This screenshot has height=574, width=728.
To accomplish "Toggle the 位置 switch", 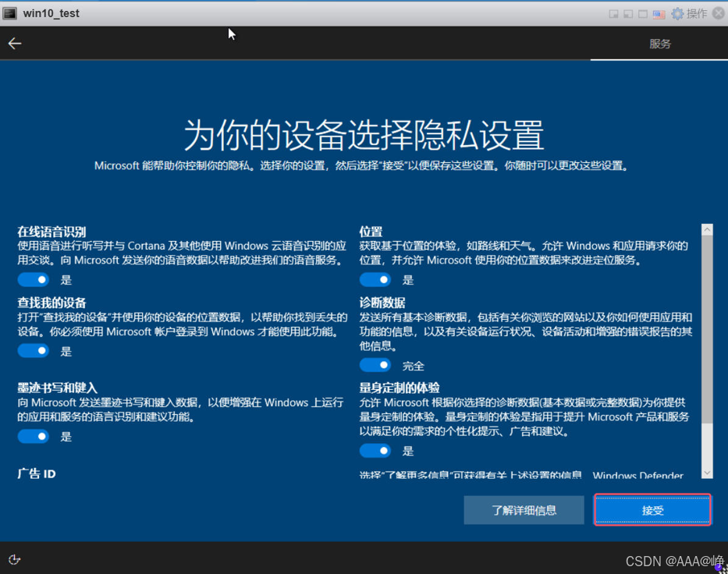I will tap(375, 279).
